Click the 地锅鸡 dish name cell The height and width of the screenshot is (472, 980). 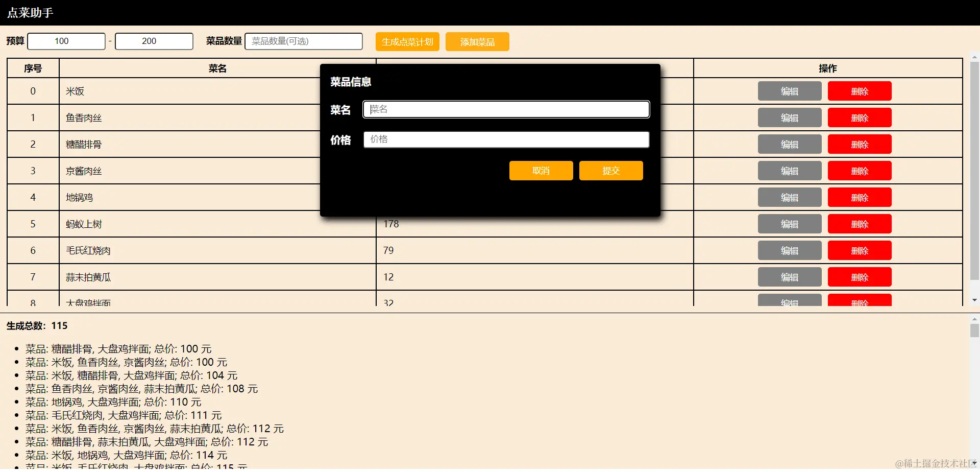190,198
